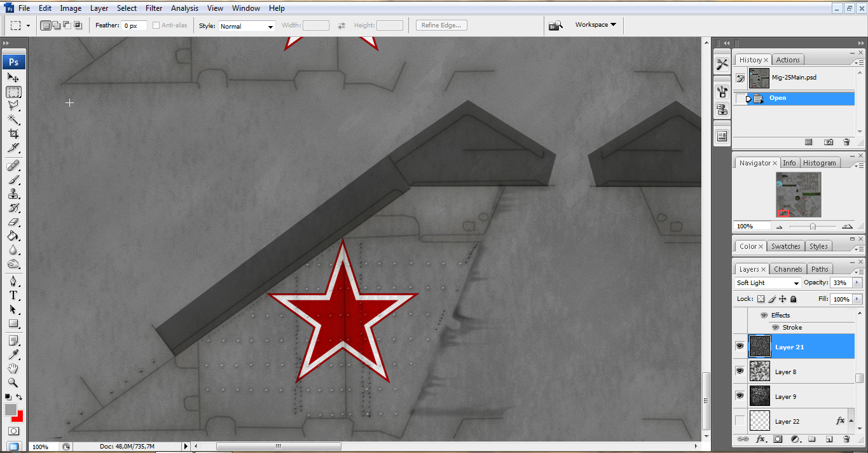Select the Healing Brush tool
Image resolution: width=868 pixels, height=453 pixels.
(x=13, y=166)
